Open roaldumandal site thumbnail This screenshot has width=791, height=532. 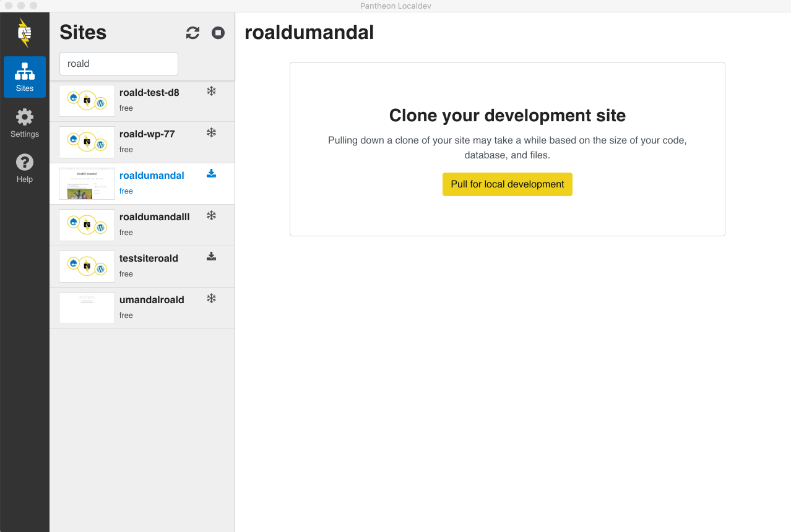pos(87,184)
